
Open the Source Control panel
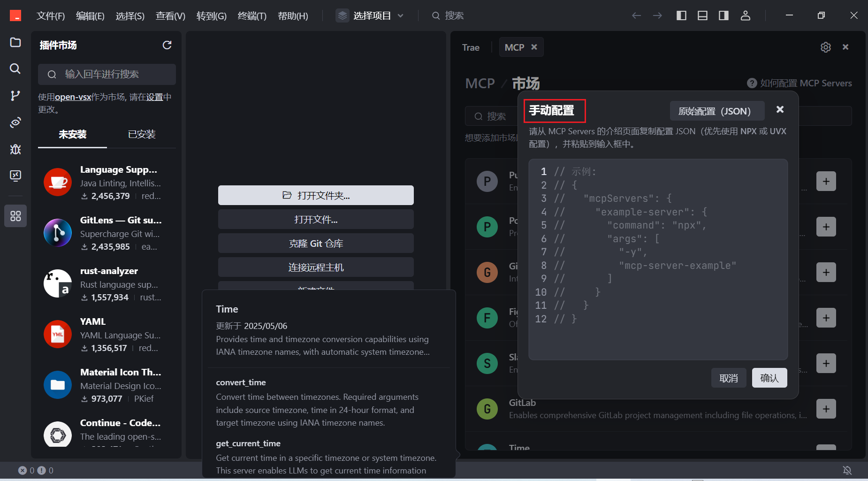pos(15,96)
